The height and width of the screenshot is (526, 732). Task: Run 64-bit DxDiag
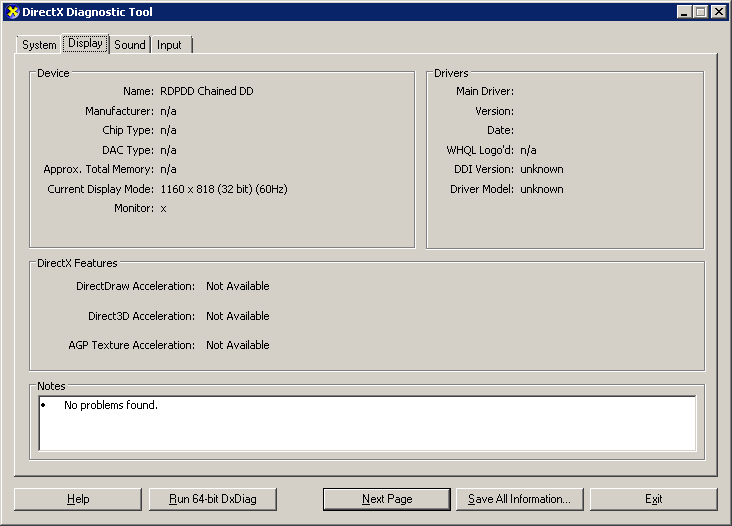213,499
